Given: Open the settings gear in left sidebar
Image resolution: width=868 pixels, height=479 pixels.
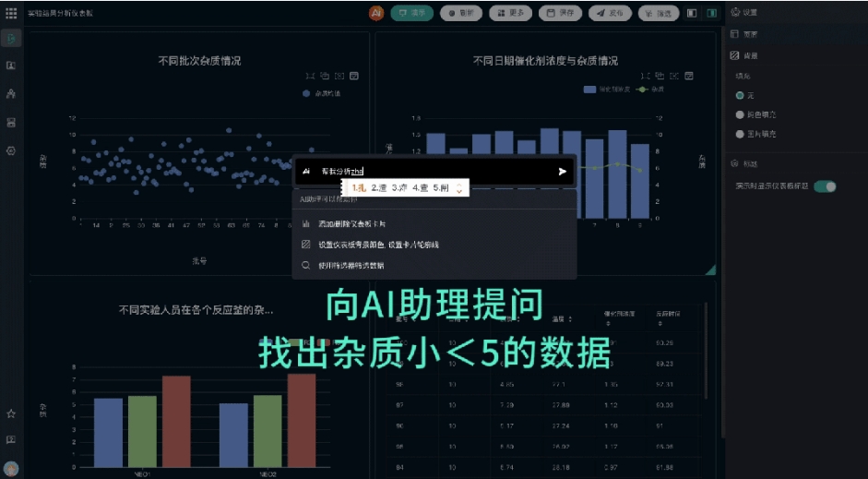Looking at the screenshot, I should [x=11, y=150].
